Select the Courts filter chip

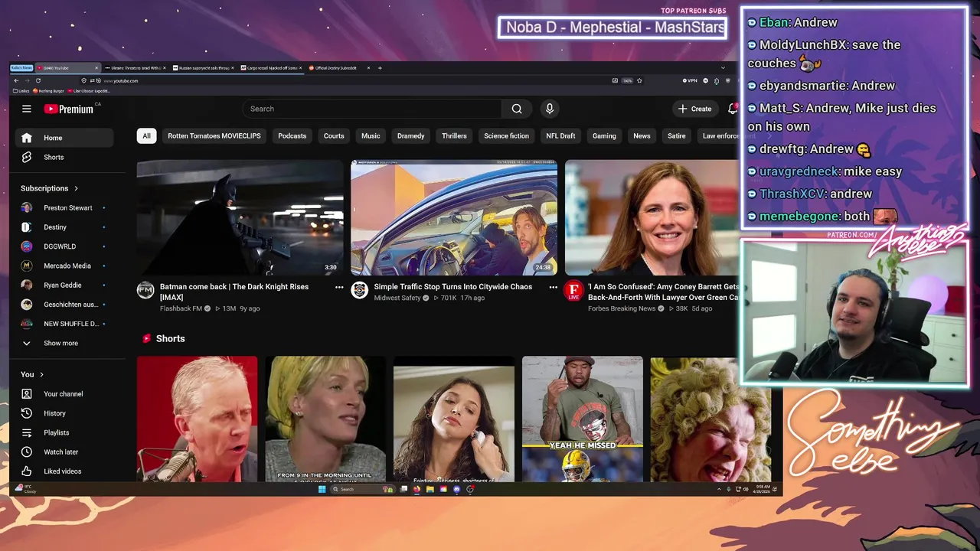[x=334, y=135]
